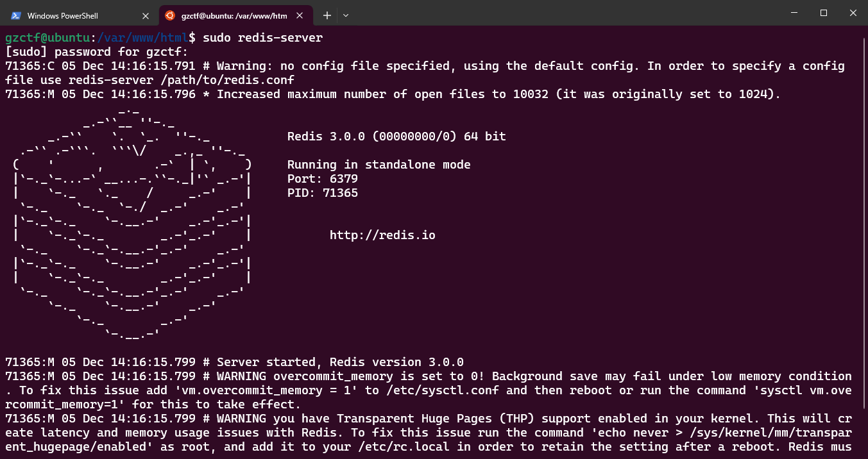This screenshot has width=868, height=459.
Task: Expand the new tab profile dropdown chevron
Action: (x=346, y=15)
